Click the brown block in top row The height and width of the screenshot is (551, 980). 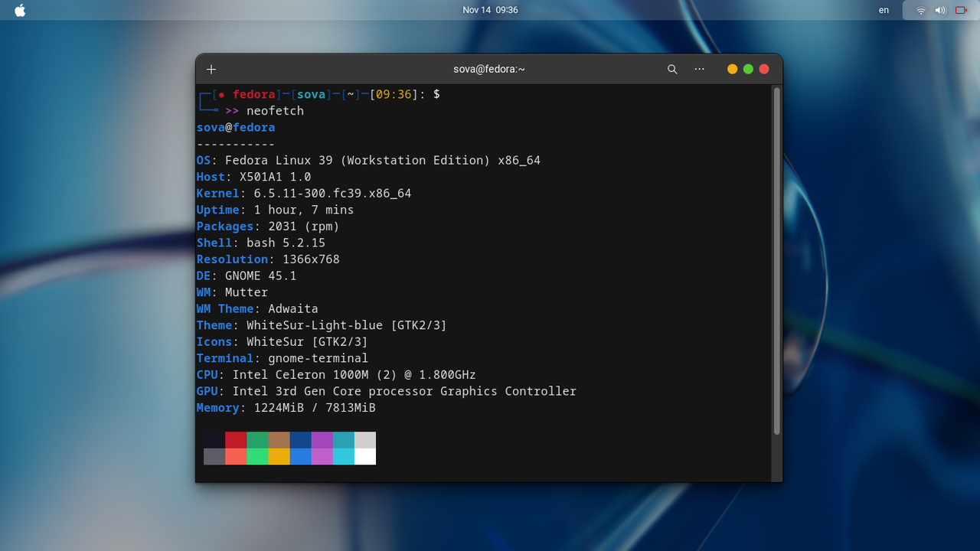279,440
